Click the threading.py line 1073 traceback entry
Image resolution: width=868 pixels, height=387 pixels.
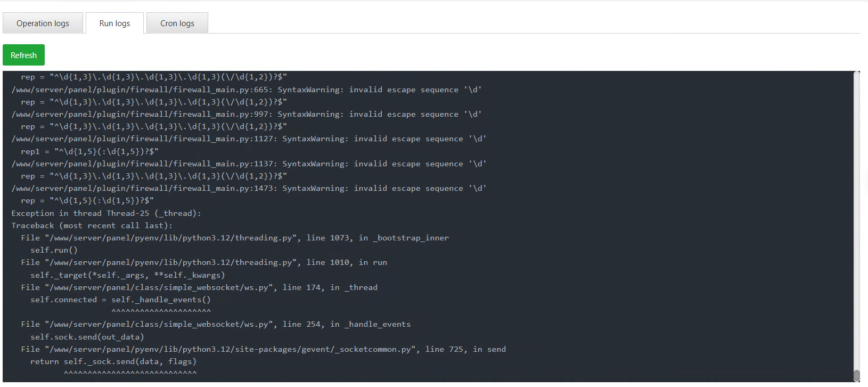tap(235, 238)
